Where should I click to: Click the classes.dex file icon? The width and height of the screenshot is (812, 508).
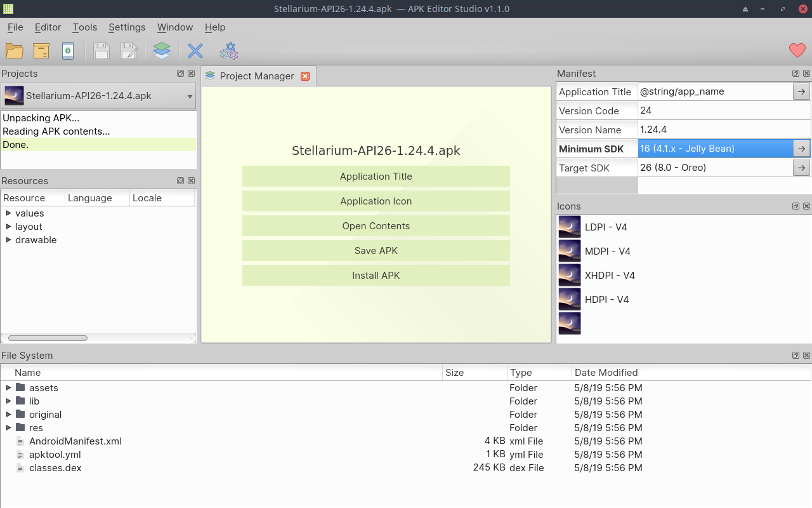[x=21, y=468]
